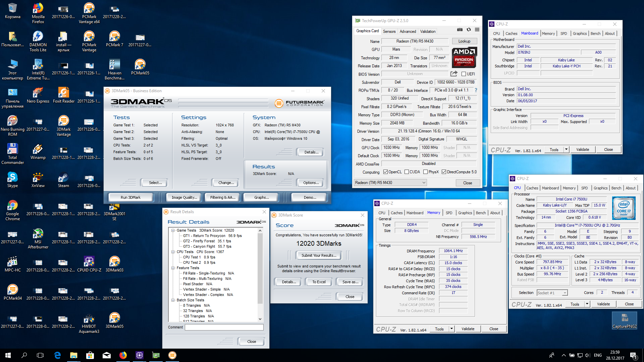Viewport: 644px width, 362px height.
Task: Launch 3DMark Vantage desktop icon
Action: click(63, 126)
